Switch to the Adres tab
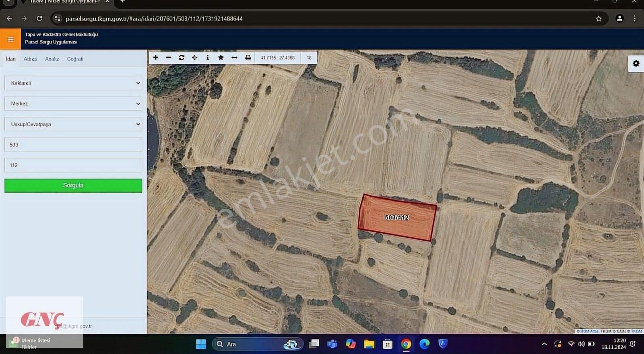The image size is (644, 354). click(30, 59)
